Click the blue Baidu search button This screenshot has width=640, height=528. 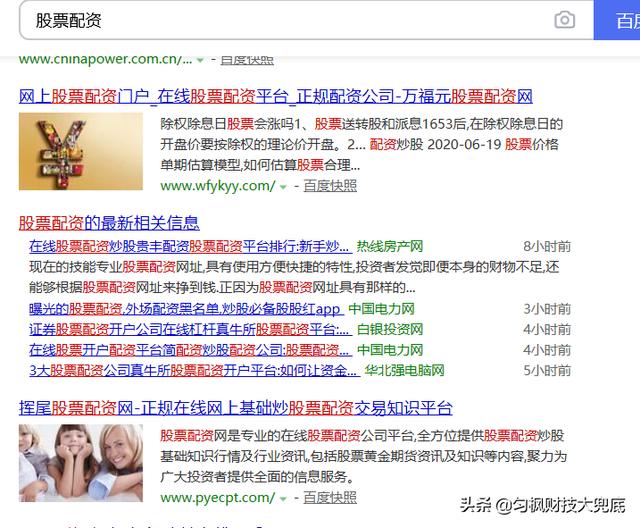[617, 20]
